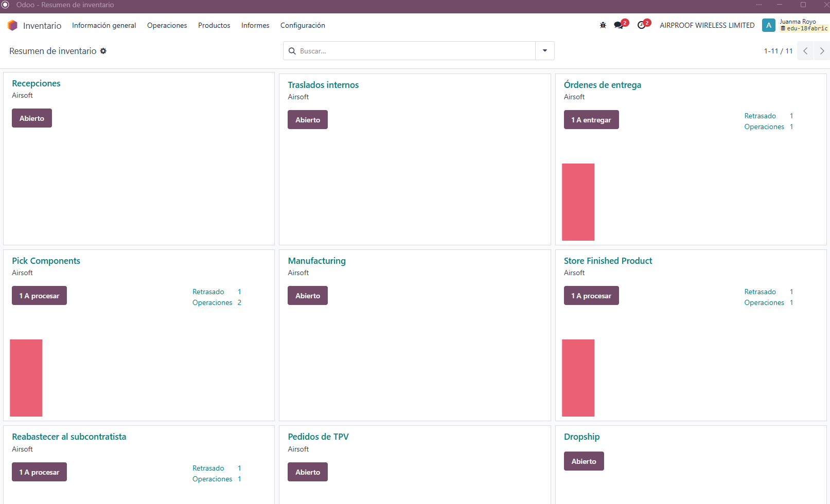Go to previous page arrow
This screenshot has height=504, width=830.
click(805, 51)
